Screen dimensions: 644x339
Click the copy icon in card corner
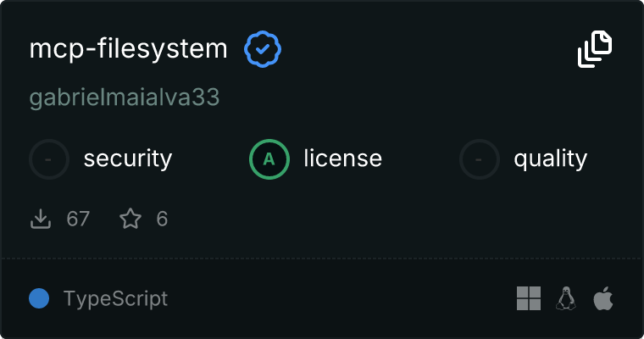tap(595, 49)
